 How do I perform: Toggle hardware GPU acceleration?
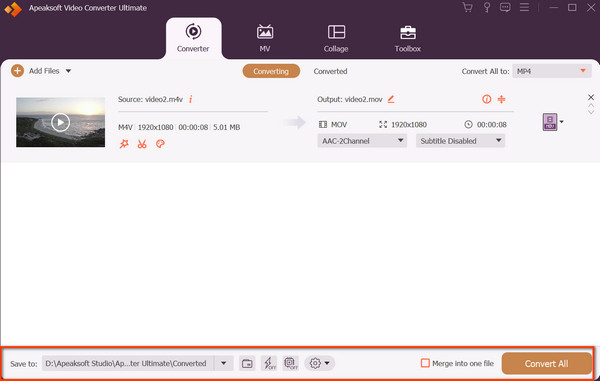pyautogui.click(x=291, y=363)
